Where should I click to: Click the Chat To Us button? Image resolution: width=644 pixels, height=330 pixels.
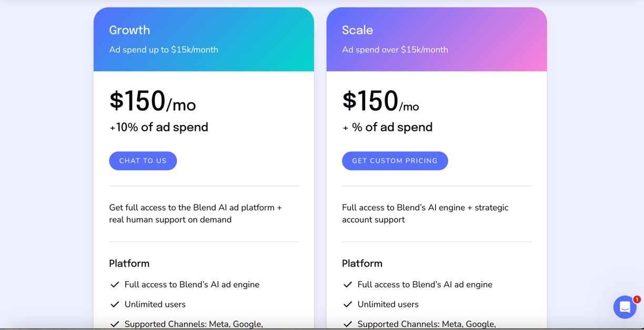[143, 161]
